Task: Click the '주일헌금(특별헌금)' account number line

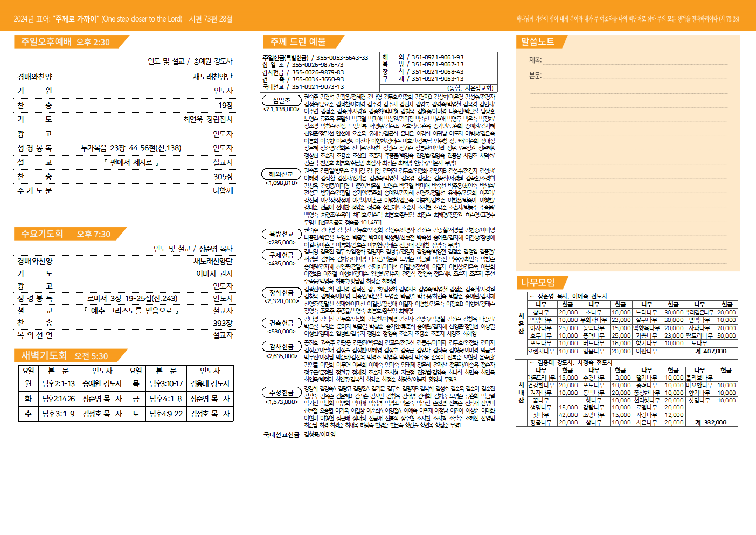Action: coord(315,57)
